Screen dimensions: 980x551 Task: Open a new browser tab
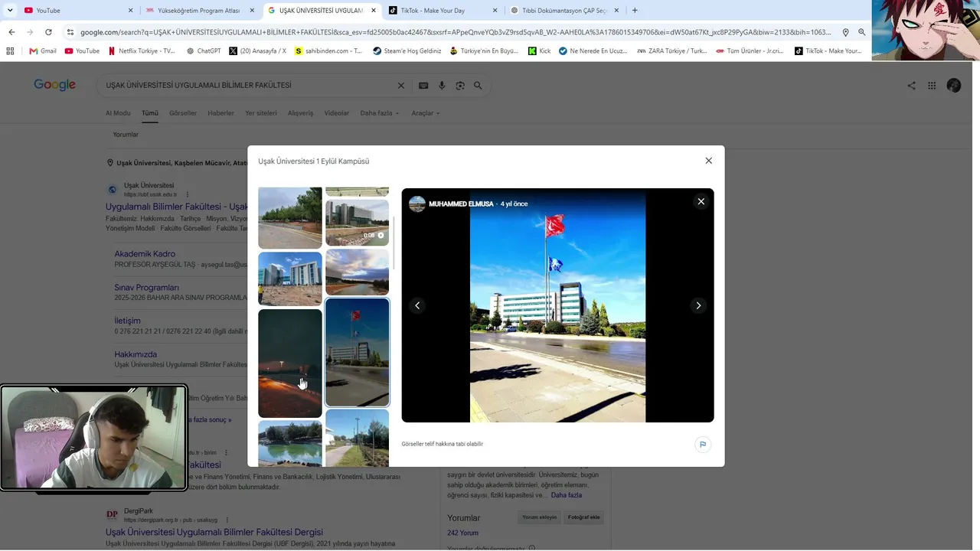[635, 11]
